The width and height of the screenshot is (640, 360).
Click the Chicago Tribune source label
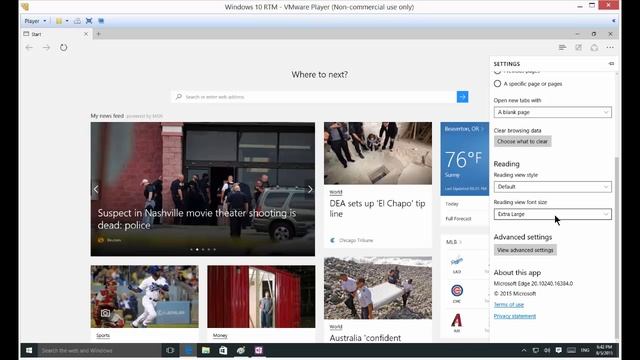(356, 240)
